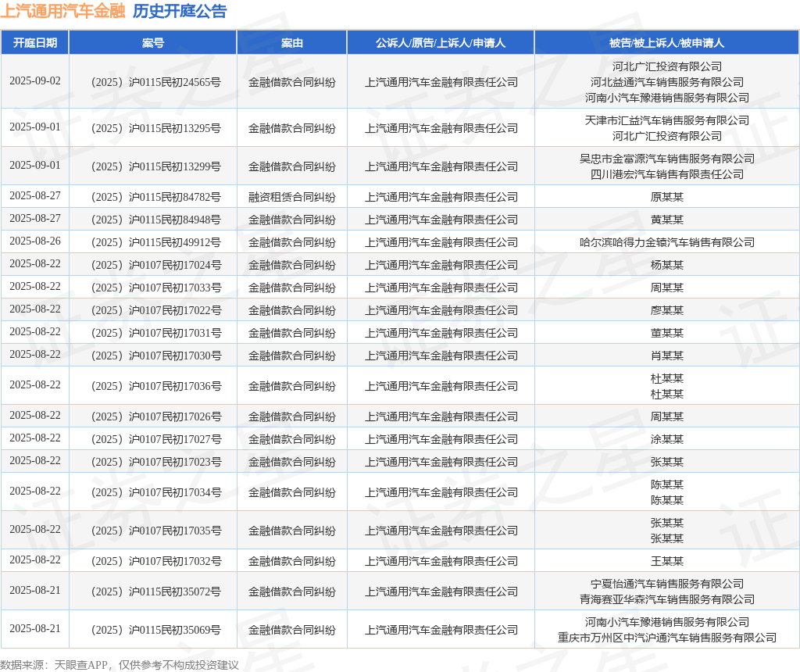
Task: Click the title 上汽通用汽车金融
Action: coord(62,11)
